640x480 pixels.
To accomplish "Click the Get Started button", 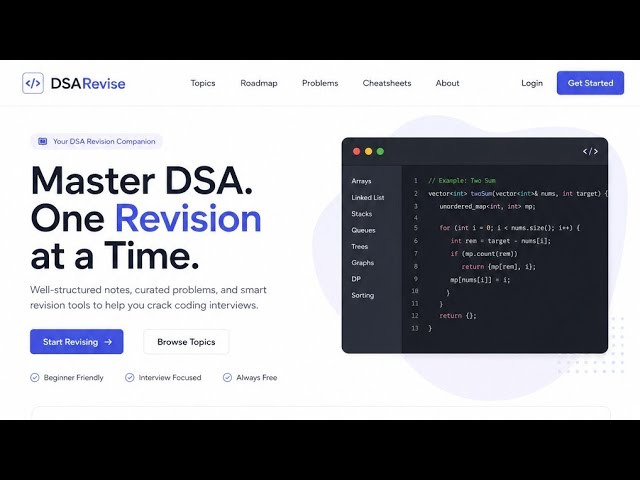I will point(590,83).
